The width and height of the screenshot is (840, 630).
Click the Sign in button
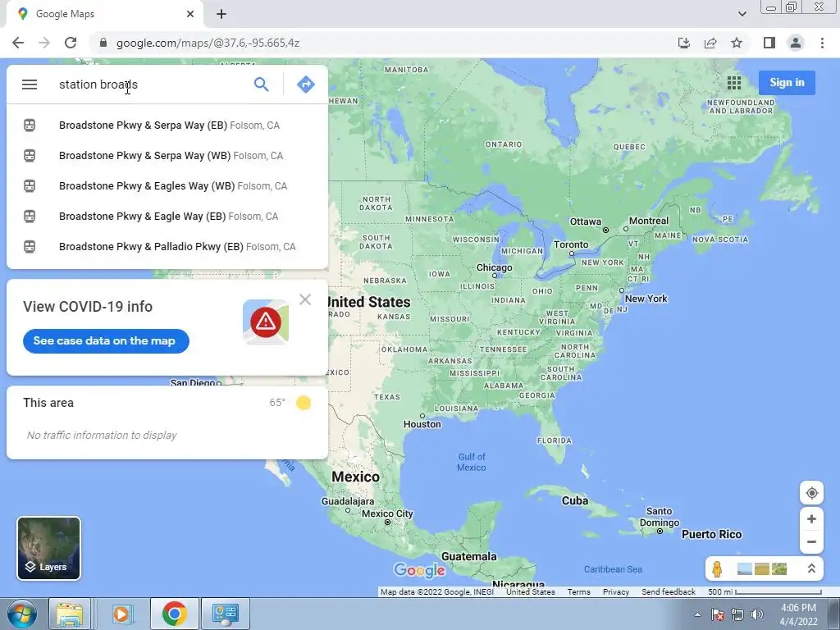[787, 83]
